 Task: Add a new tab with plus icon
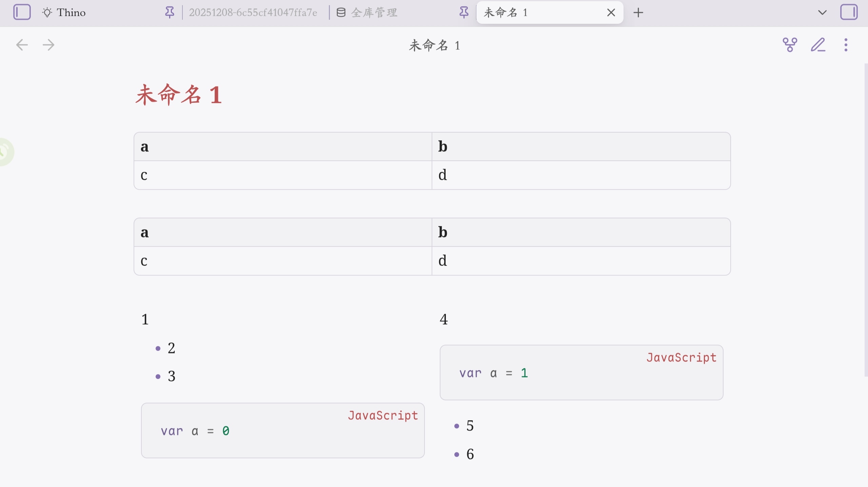click(638, 13)
